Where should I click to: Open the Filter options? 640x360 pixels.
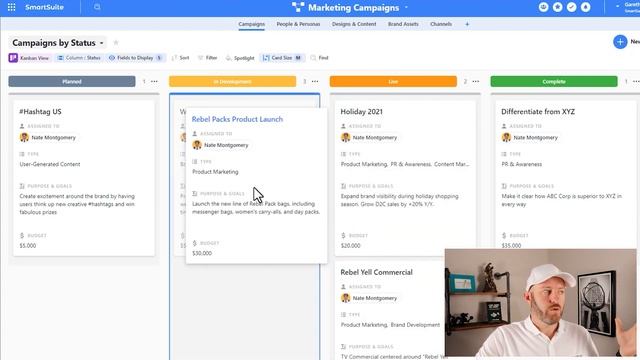tap(207, 58)
